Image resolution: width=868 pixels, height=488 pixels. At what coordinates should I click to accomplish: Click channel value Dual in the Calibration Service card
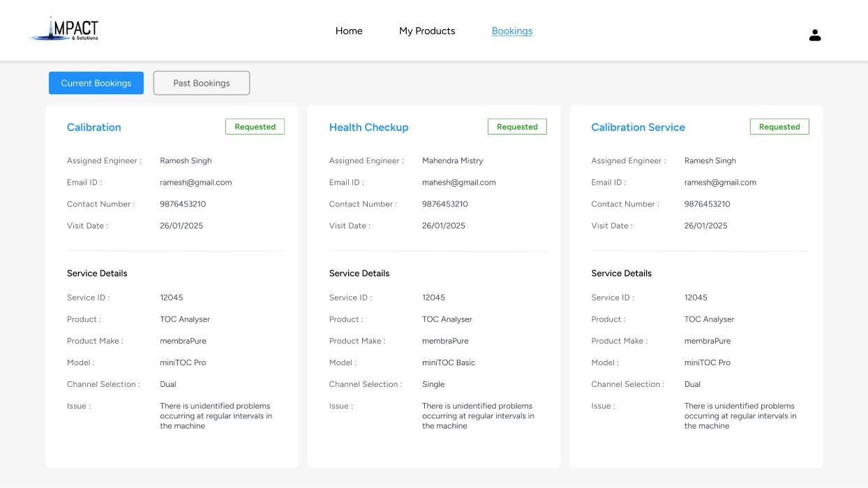point(692,384)
